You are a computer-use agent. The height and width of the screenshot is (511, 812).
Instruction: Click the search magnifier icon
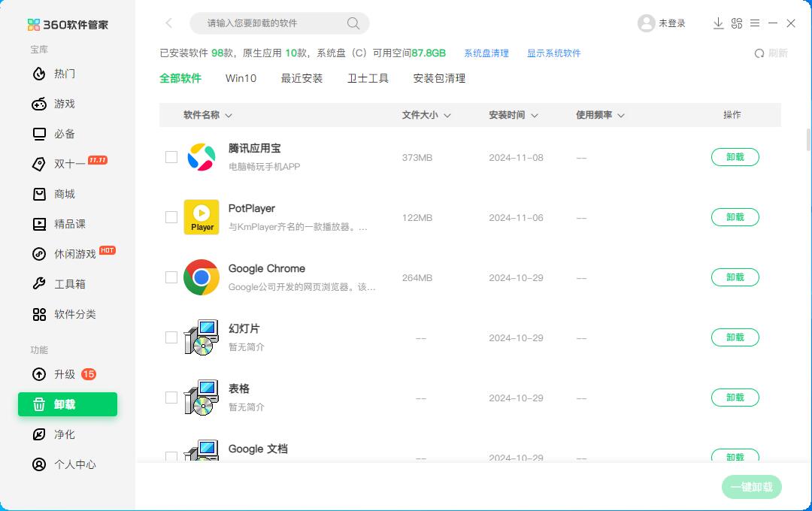pos(353,23)
